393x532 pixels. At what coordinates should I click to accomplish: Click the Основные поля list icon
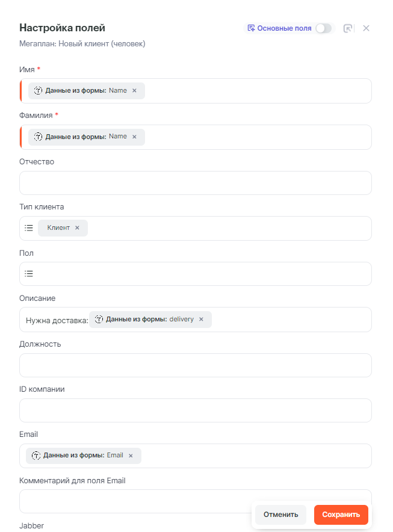tap(251, 28)
